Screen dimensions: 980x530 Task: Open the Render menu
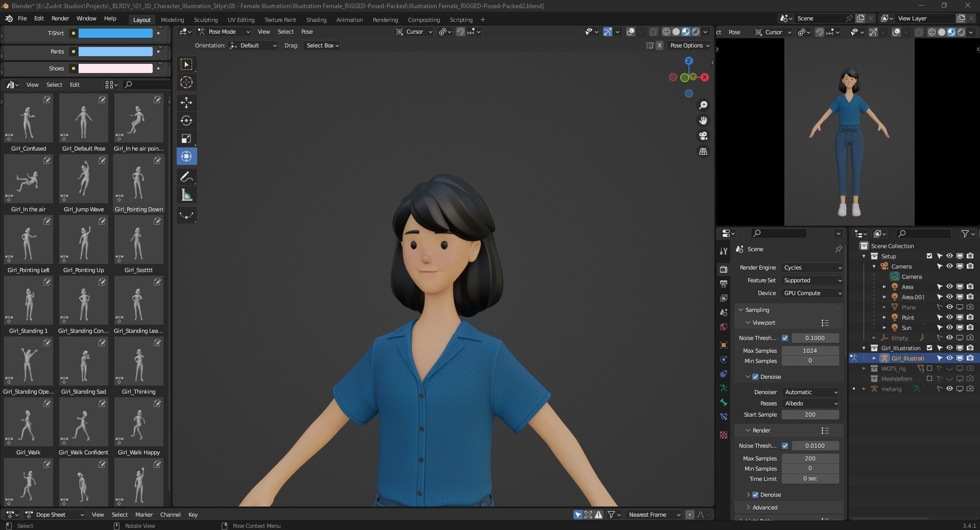tap(60, 18)
